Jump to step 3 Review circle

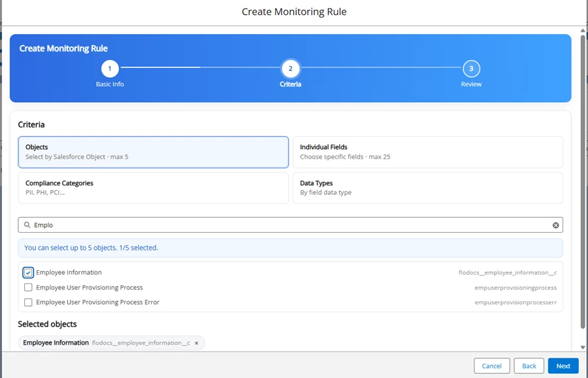pos(471,69)
